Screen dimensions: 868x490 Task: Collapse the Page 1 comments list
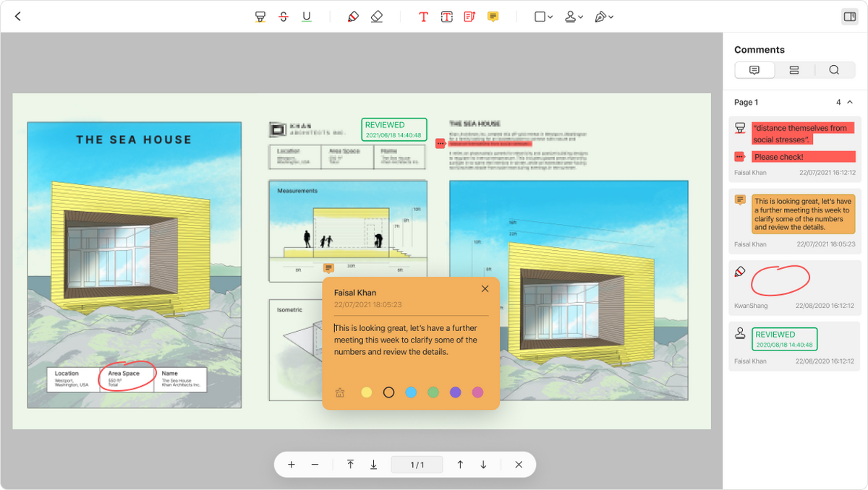click(850, 103)
